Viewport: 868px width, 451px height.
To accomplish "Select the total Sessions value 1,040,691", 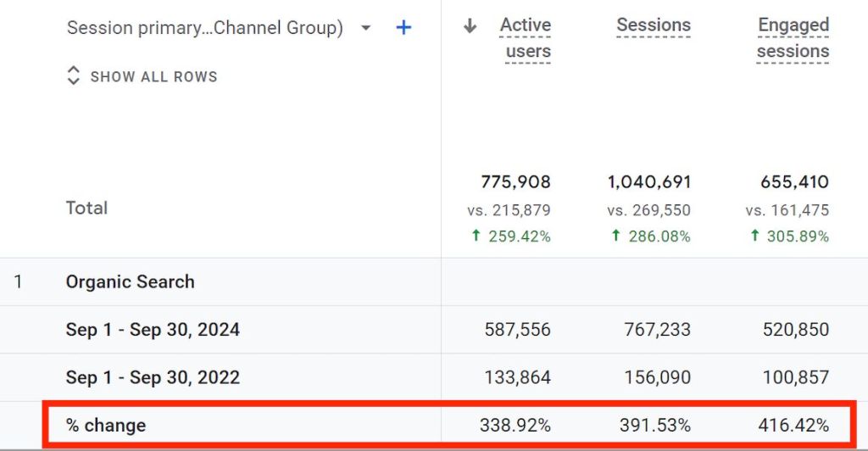I will [649, 182].
